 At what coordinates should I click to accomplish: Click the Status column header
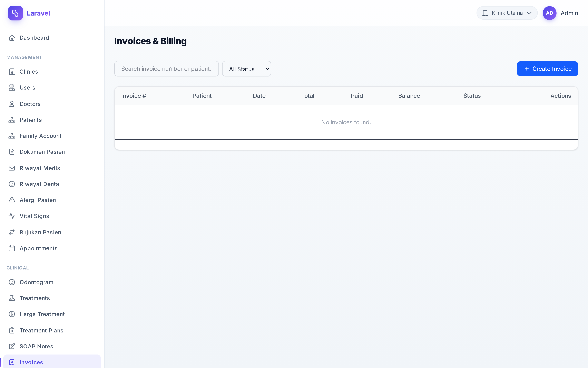472,96
